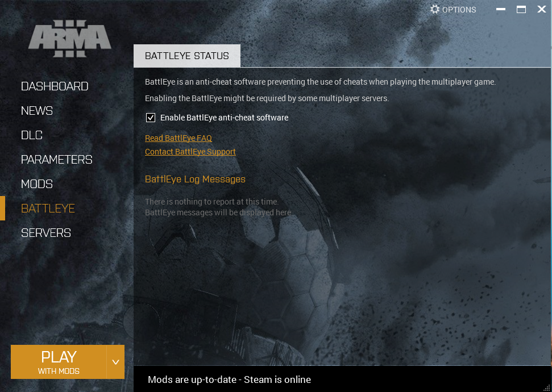This screenshot has width=552, height=392.
Task: Open the Read BattlEye FAQ link
Action: pos(178,138)
